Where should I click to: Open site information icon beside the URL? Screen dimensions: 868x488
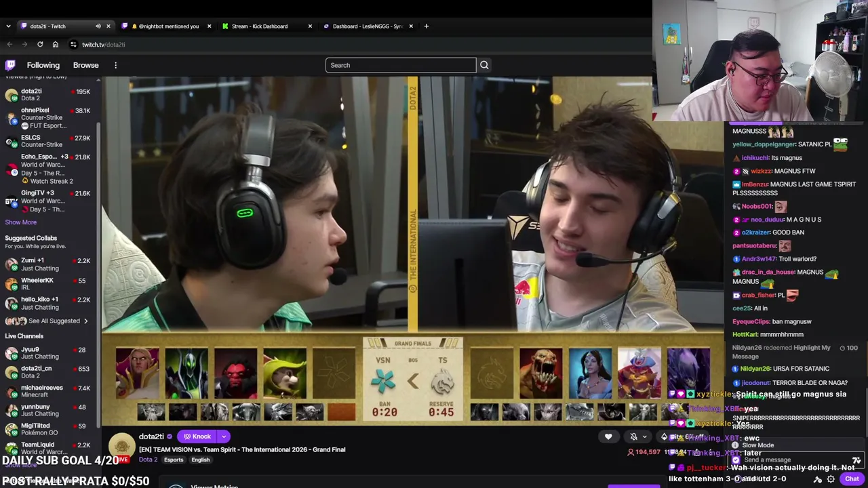(x=73, y=45)
